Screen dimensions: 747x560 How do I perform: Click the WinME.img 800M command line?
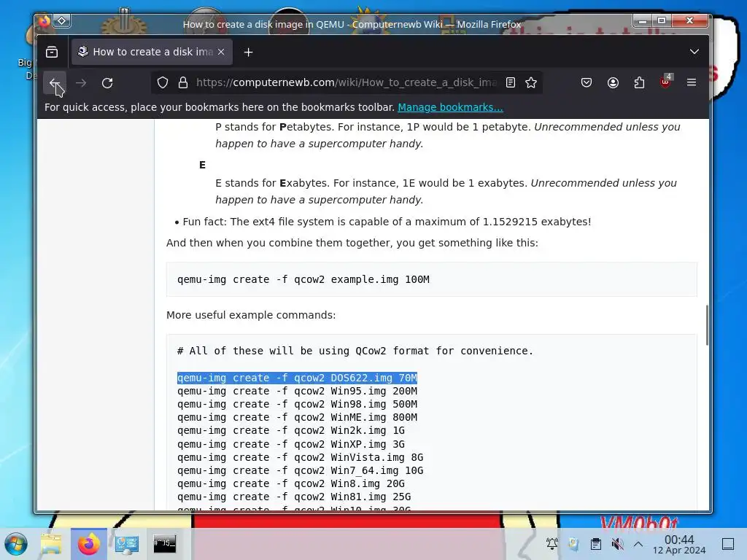[x=297, y=417]
